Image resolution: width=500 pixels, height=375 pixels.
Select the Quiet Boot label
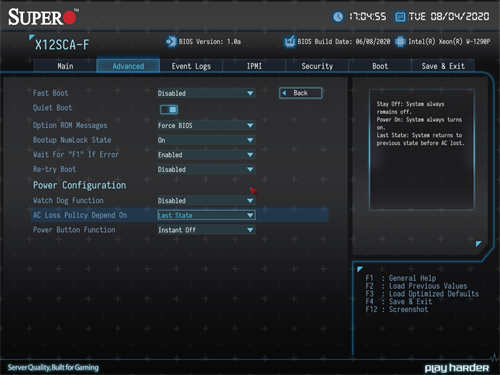tap(52, 108)
